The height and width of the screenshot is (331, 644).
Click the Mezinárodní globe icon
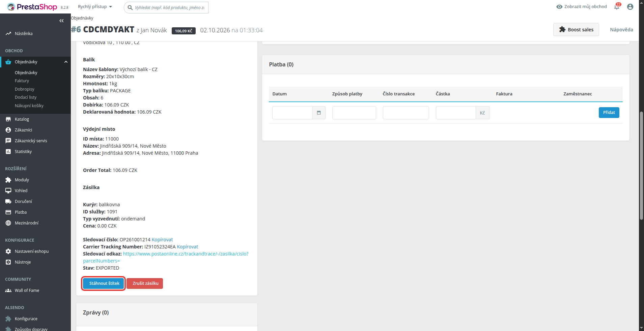click(x=8, y=223)
